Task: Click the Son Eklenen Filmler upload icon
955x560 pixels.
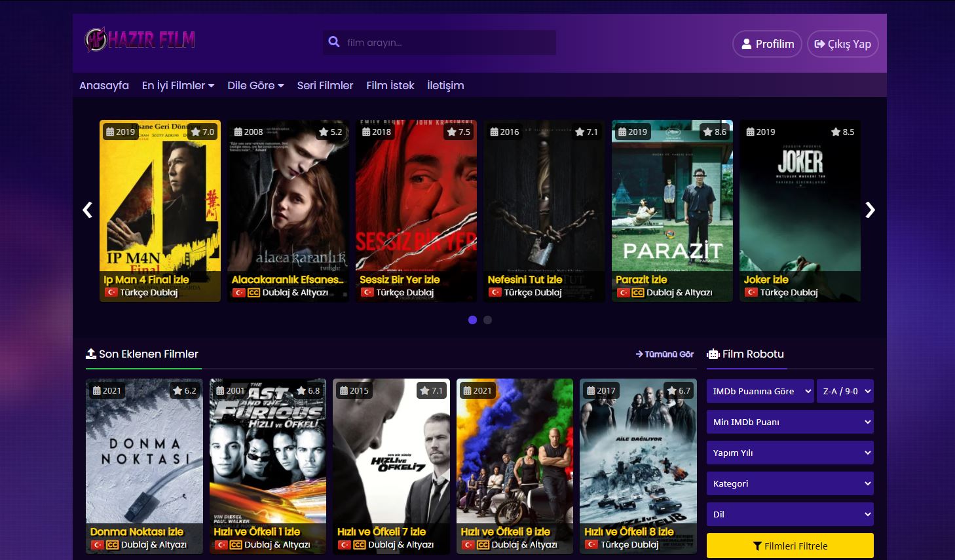Action: point(91,354)
